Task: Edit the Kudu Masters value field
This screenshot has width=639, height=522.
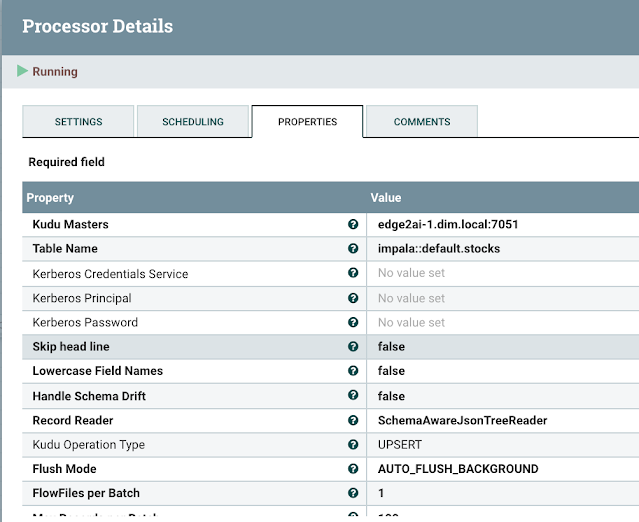Action: (448, 224)
